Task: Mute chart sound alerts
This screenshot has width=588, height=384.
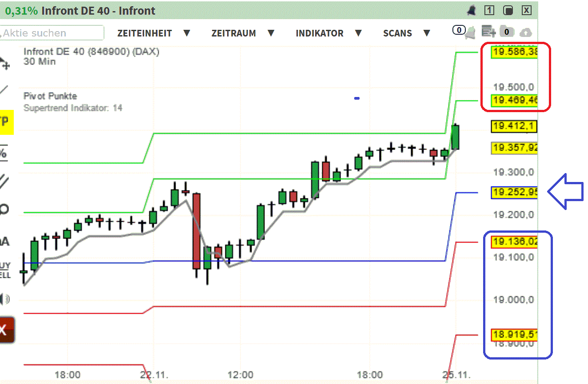Action: point(5,298)
